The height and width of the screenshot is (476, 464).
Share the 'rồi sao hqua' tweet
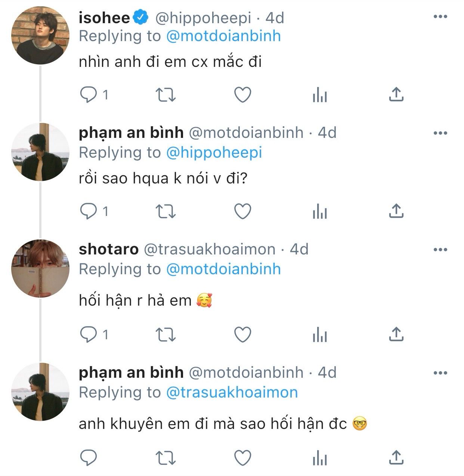(x=396, y=212)
